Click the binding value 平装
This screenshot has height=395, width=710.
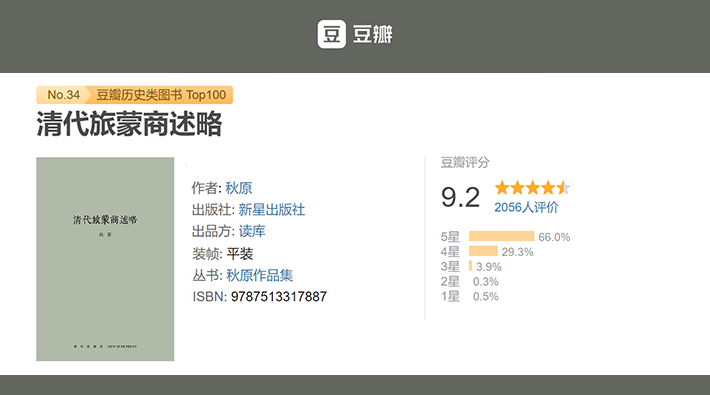(240, 254)
